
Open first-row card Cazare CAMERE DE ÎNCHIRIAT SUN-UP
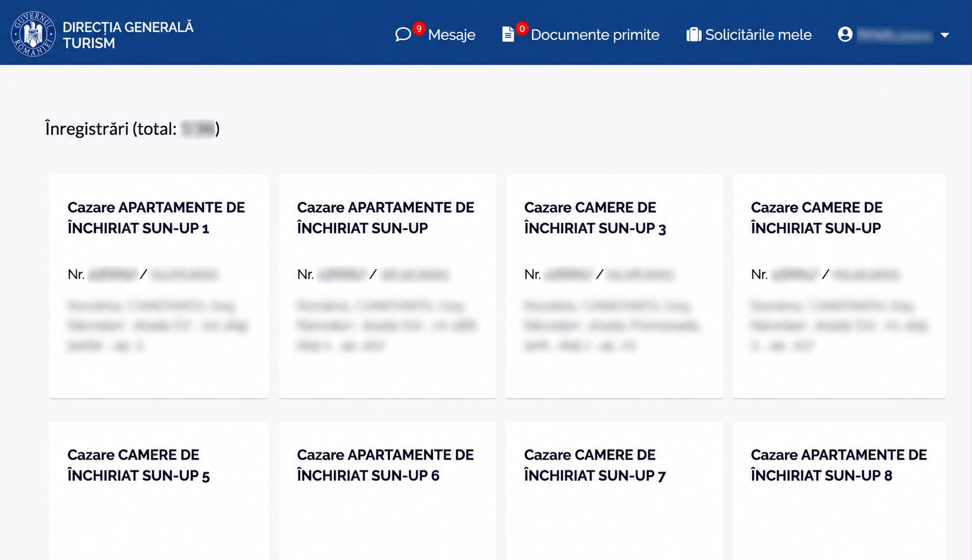(839, 286)
